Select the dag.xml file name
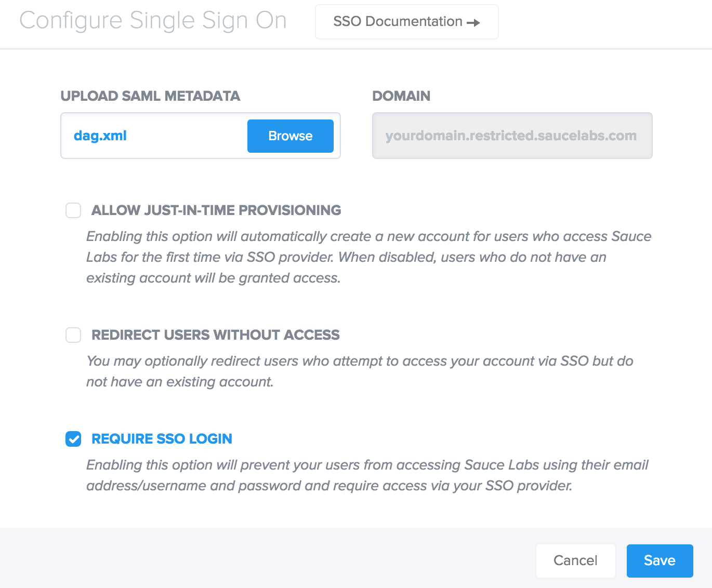 click(99, 136)
